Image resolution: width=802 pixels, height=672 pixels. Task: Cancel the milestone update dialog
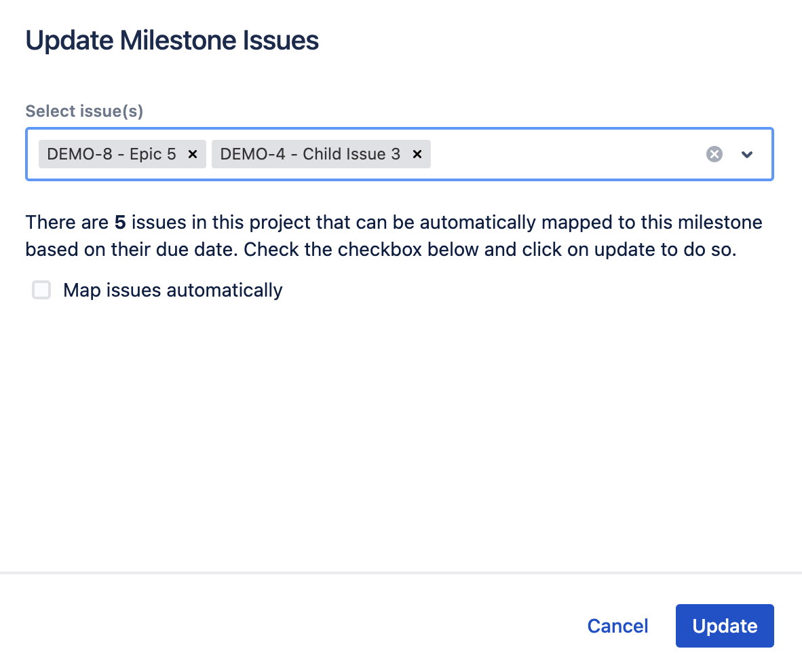click(x=617, y=626)
